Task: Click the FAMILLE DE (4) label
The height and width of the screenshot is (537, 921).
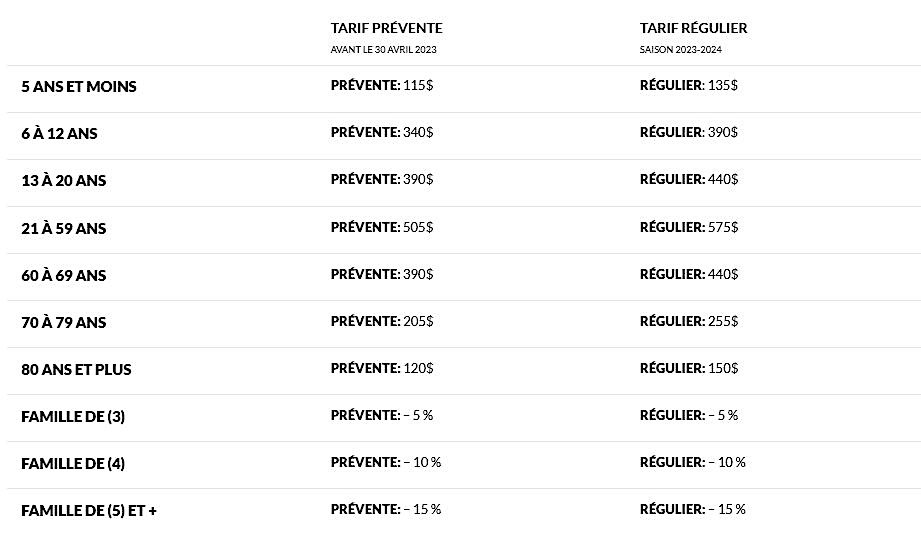Action: click(x=73, y=464)
